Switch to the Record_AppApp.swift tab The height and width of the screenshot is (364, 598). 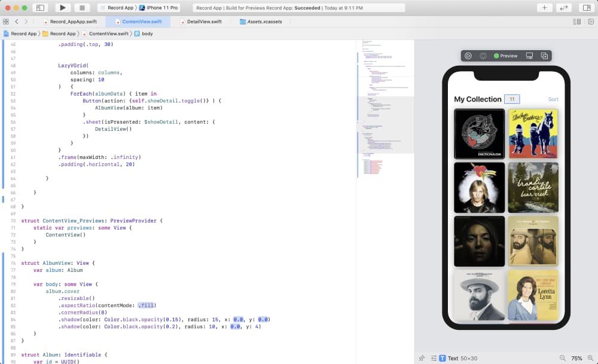(x=70, y=22)
